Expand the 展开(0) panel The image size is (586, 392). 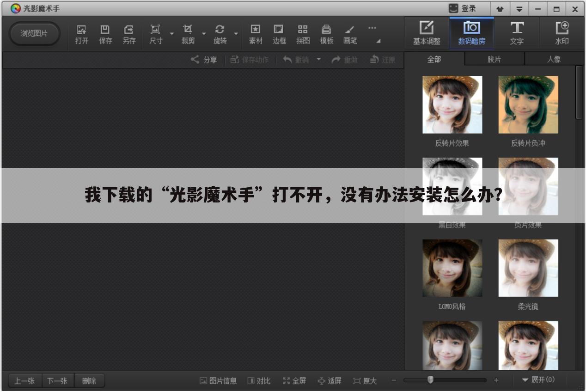coord(538,380)
